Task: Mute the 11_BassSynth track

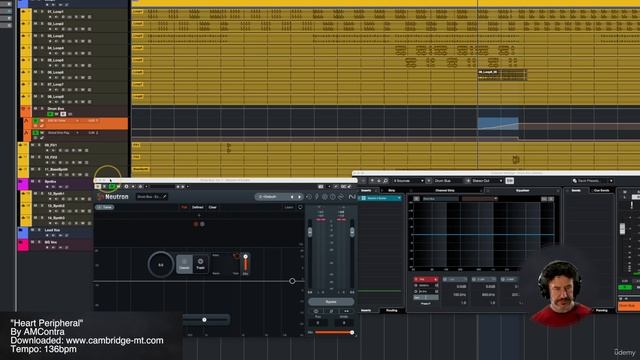Action: click(33, 169)
